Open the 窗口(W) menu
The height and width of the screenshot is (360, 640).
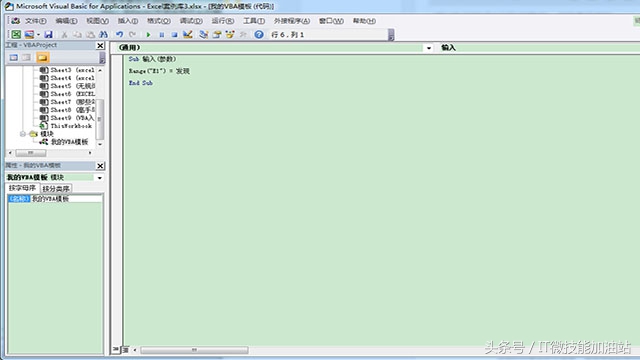331,21
